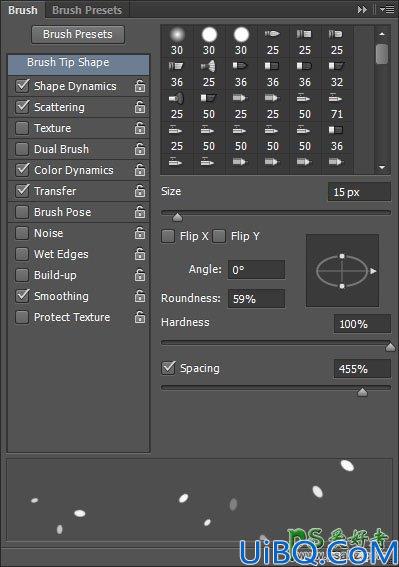This screenshot has height=567, width=399.
Task: Collapse panel using double-arrow icon
Action: coord(362,10)
